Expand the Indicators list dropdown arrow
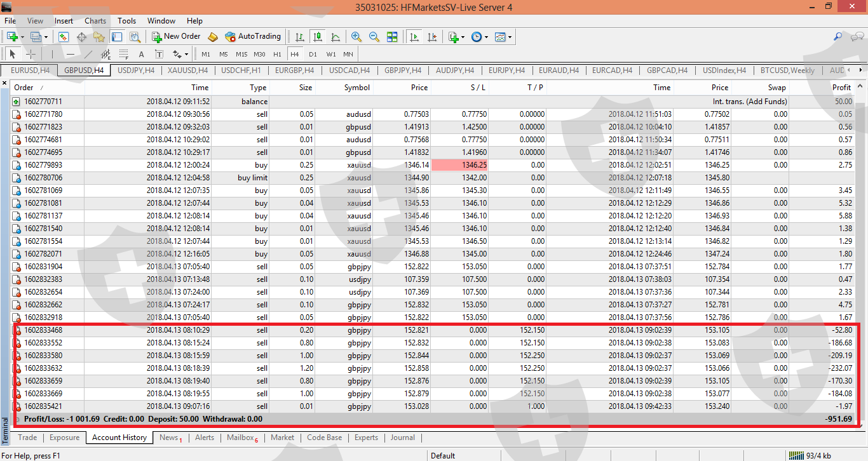 click(463, 37)
